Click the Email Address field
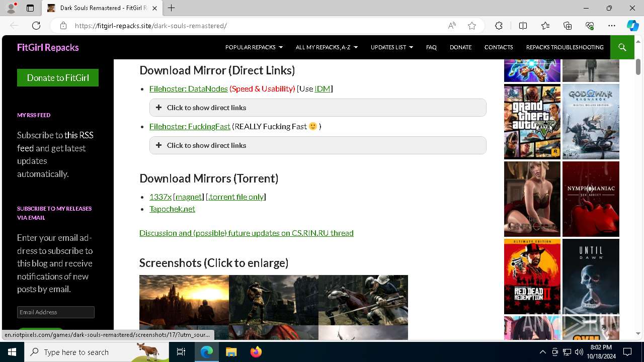 [56, 312]
